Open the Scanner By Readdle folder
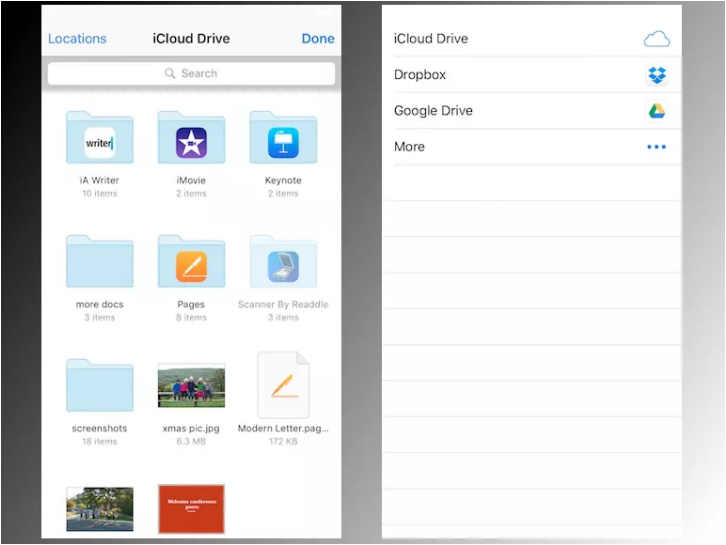 (283, 262)
